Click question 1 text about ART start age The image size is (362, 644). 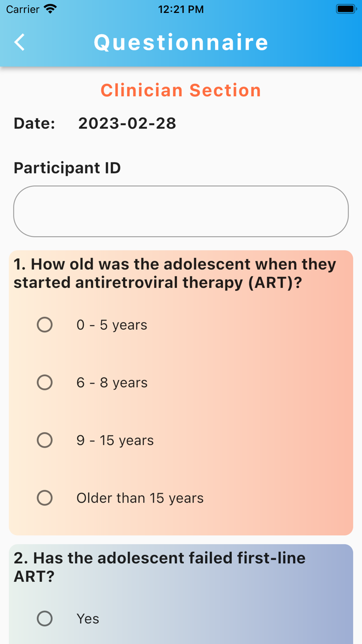coord(175,273)
